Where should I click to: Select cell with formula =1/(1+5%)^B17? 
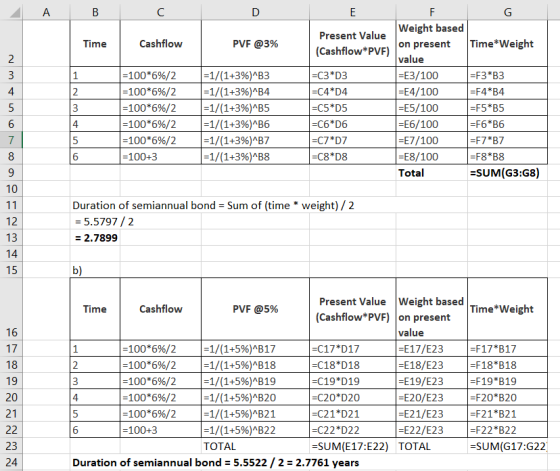(255, 349)
